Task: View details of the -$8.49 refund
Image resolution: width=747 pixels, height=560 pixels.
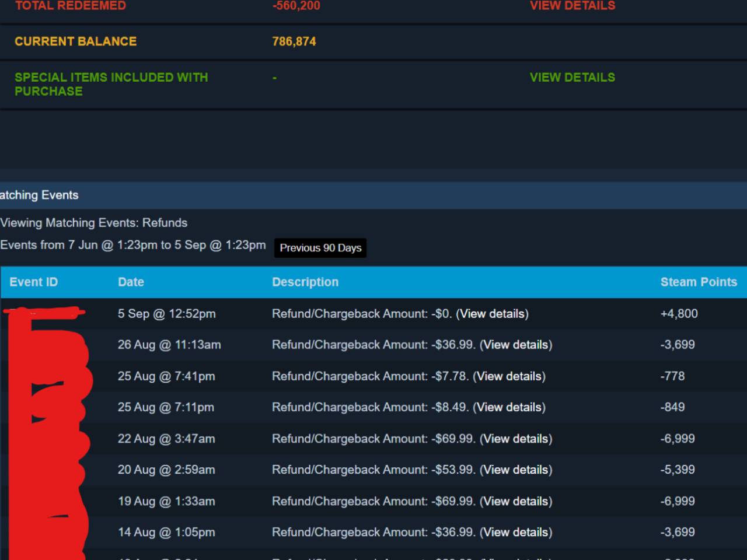Action: [509, 407]
